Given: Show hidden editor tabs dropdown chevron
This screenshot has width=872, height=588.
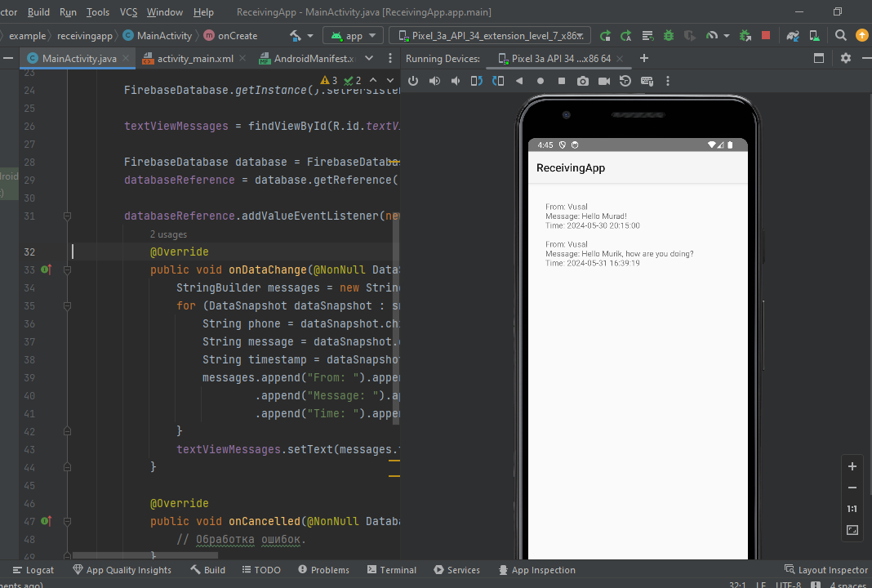Looking at the screenshot, I should pos(369,58).
